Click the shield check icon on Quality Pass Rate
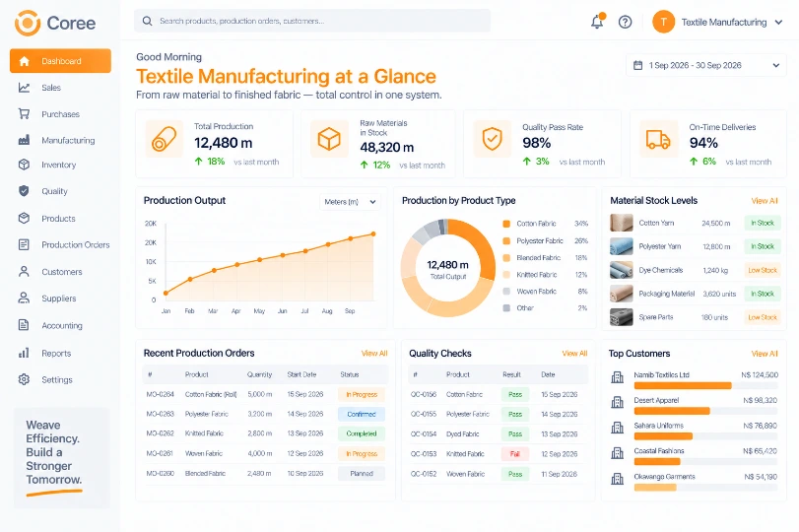This screenshot has width=799, height=532. click(x=493, y=139)
